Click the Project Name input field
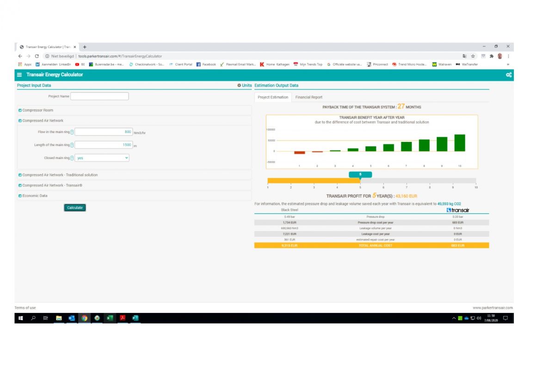Screen dimensions: 555x392 (x=99, y=96)
